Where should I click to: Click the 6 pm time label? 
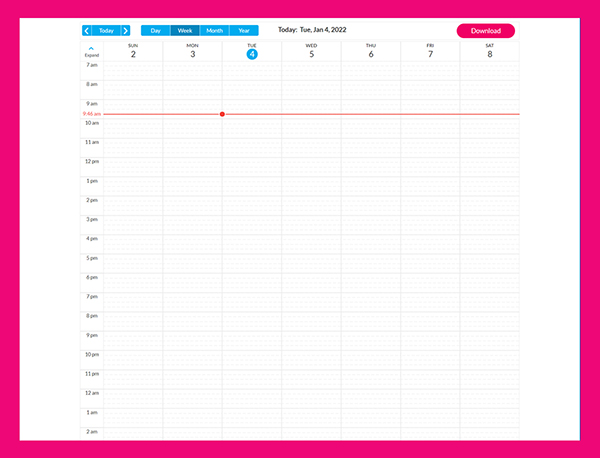pyautogui.click(x=92, y=277)
